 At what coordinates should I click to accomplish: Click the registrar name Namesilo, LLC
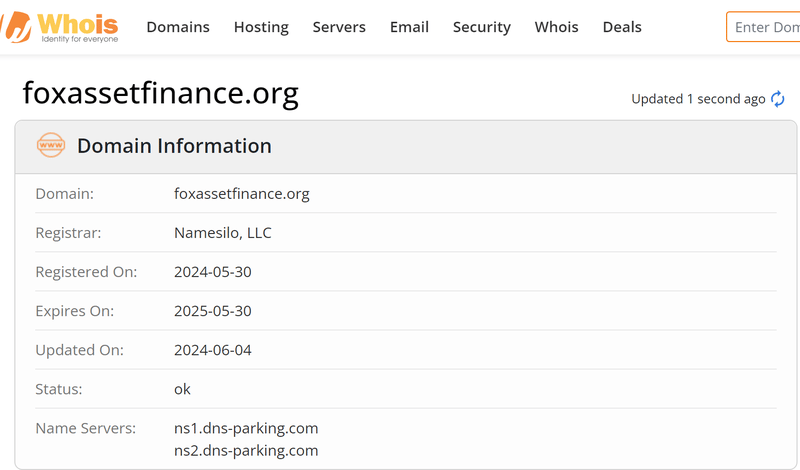click(223, 233)
